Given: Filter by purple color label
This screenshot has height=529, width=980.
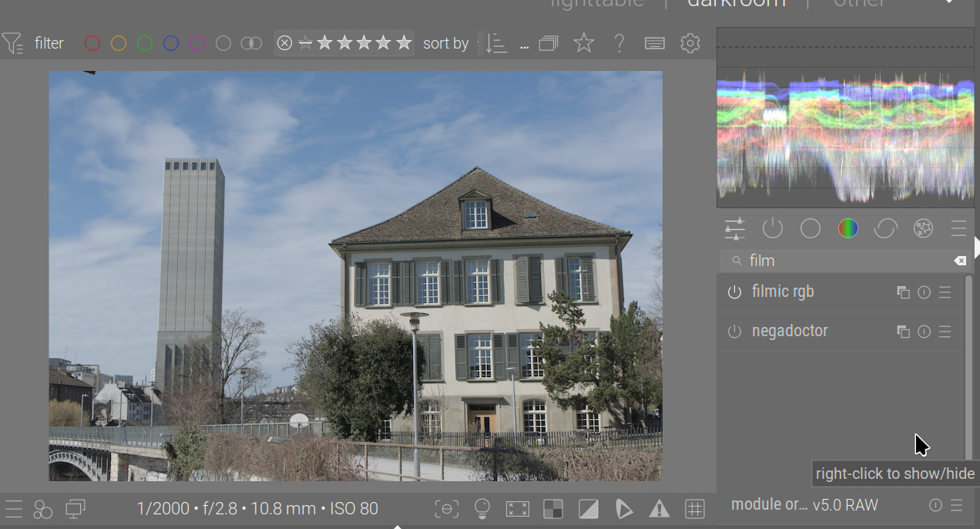Looking at the screenshot, I should pyautogui.click(x=197, y=43).
